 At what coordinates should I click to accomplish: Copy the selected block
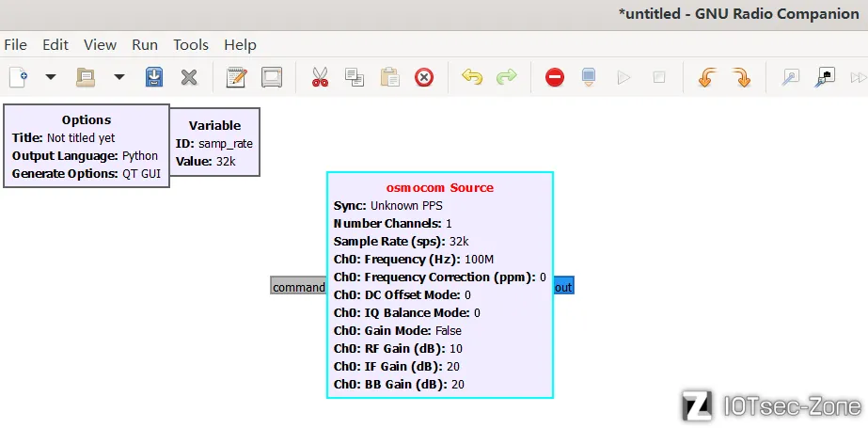[355, 77]
